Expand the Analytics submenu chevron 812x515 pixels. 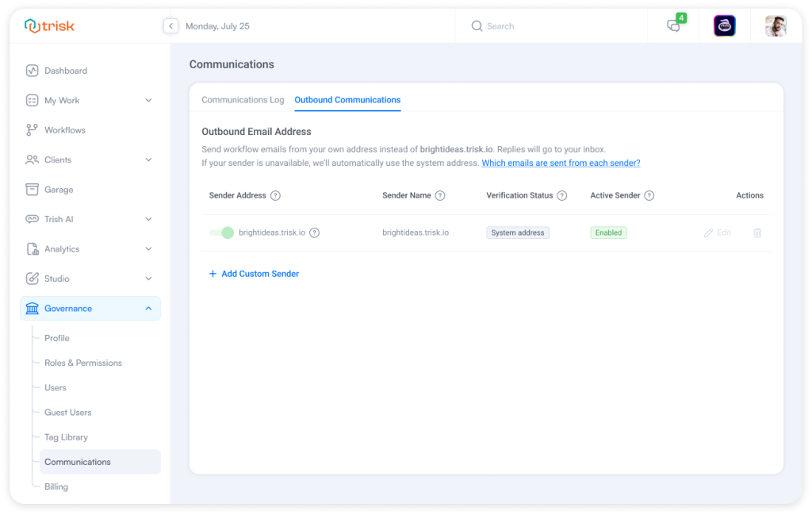[x=148, y=249]
